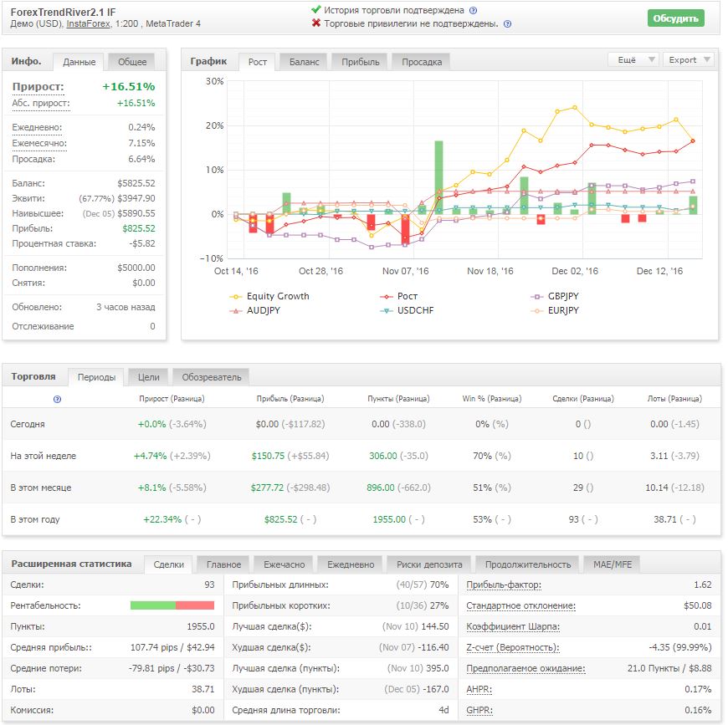Image resolution: width=728 pixels, height=725 pixels.
Task: Click the Лучшая сделка($) value 144.50
Action: point(434,626)
